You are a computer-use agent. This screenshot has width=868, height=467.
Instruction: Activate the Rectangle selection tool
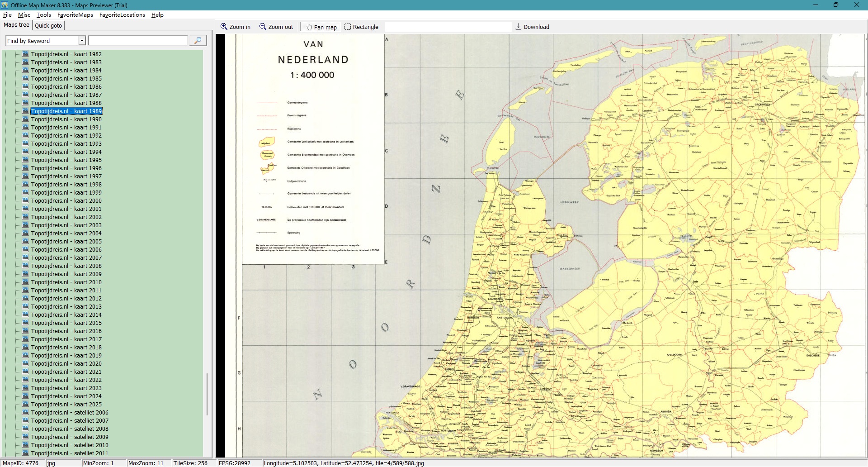click(x=348, y=27)
